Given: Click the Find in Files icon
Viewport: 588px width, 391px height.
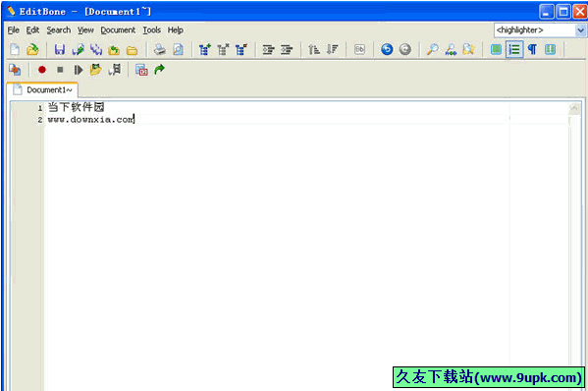Looking at the screenshot, I should coord(469,49).
